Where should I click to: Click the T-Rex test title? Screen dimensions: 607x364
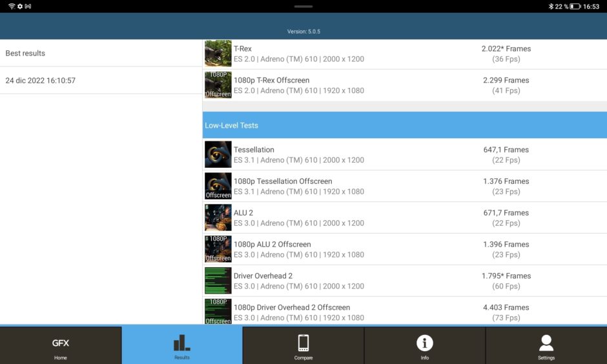[x=242, y=49]
